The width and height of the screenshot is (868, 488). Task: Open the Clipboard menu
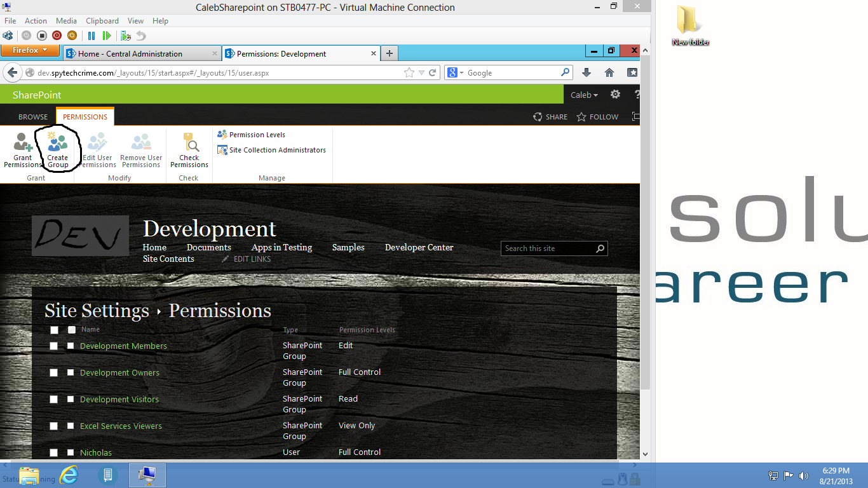[x=102, y=21]
